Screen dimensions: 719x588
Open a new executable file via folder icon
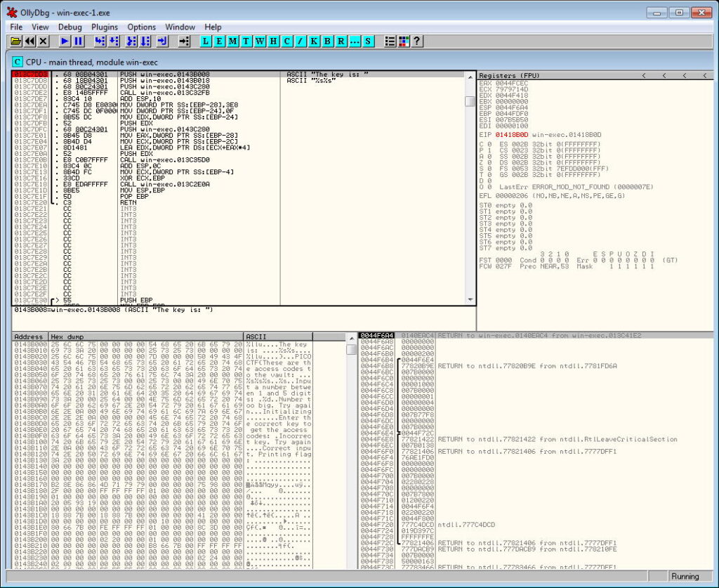click(x=15, y=41)
